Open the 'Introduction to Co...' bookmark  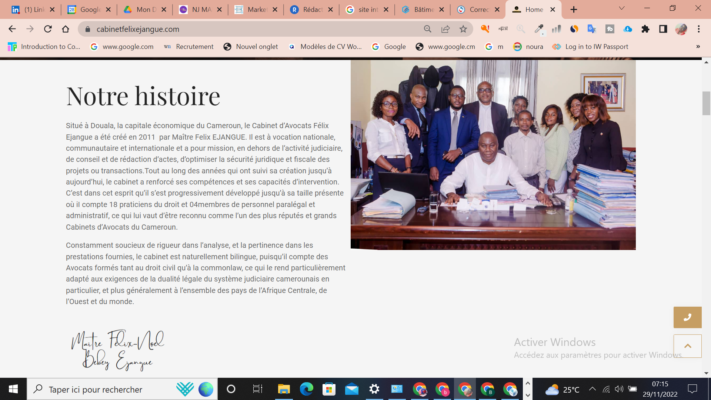pos(44,47)
